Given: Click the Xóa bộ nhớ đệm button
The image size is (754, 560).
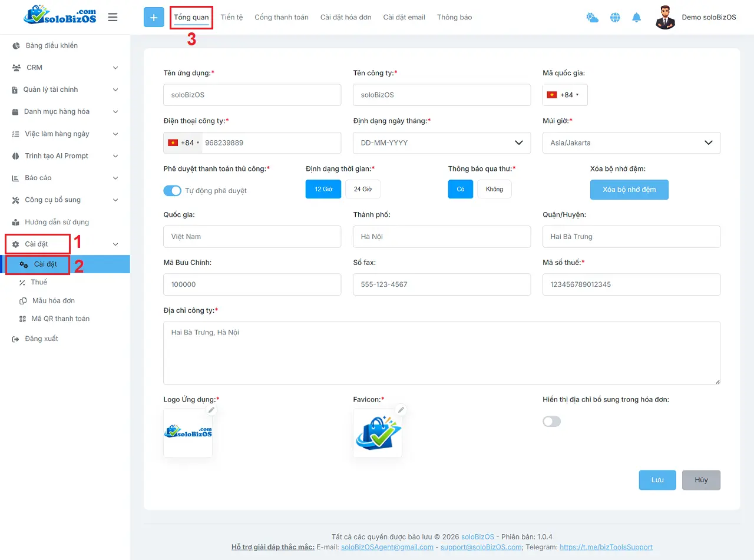Looking at the screenshot, I should click(x=629, y=190).
